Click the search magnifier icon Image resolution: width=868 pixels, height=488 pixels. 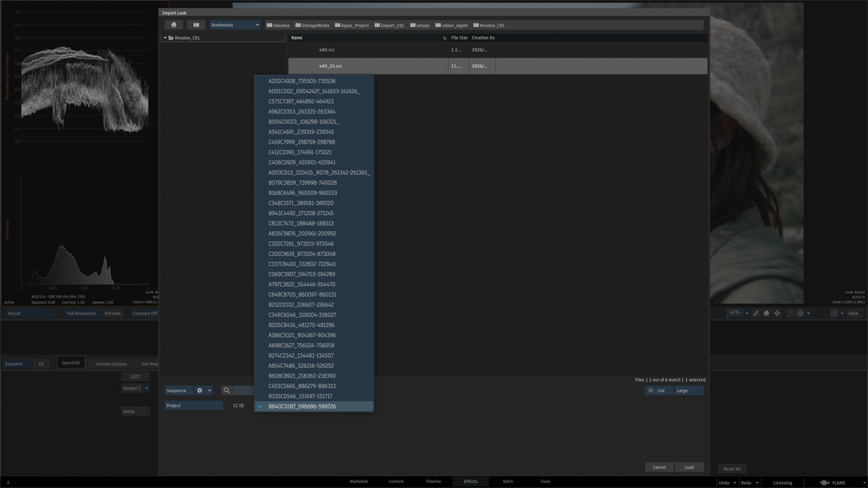click(x=227, y=390)
